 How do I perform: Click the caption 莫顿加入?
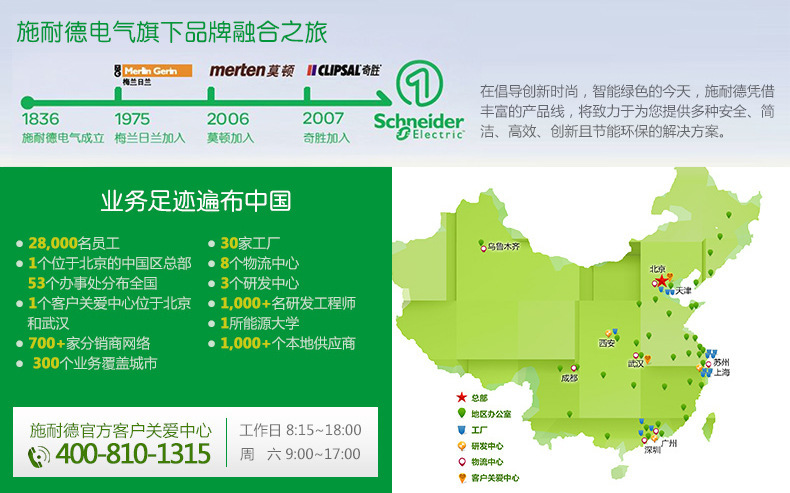[x=231, y=138]
